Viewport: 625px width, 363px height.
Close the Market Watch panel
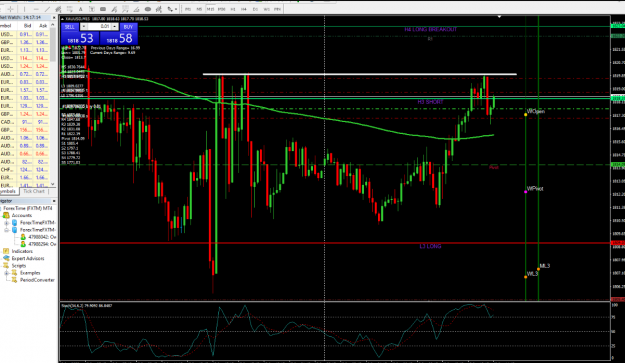click(x=54, y=18)
